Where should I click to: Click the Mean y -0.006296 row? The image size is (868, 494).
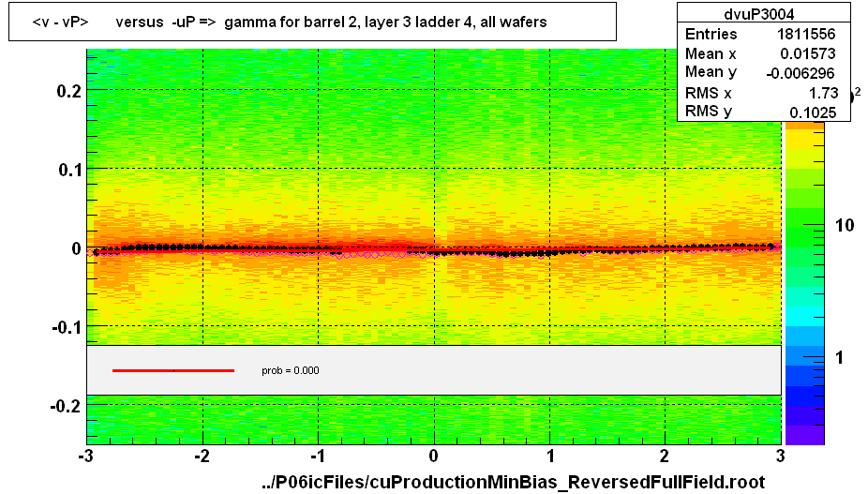760,72
